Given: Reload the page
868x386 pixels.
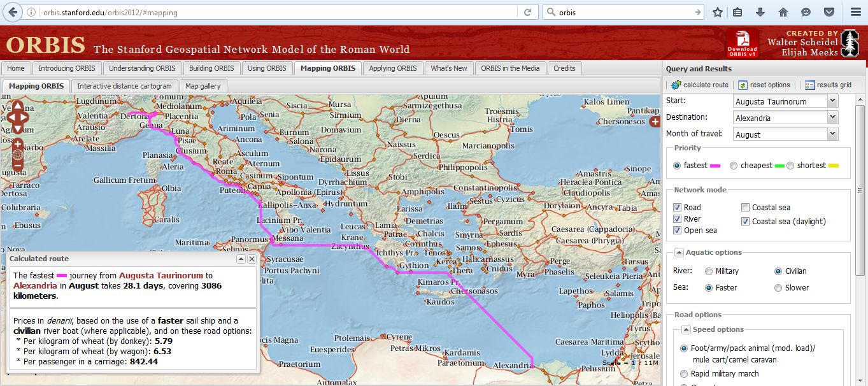Looking at the screenshot, I should coord(527,12).
